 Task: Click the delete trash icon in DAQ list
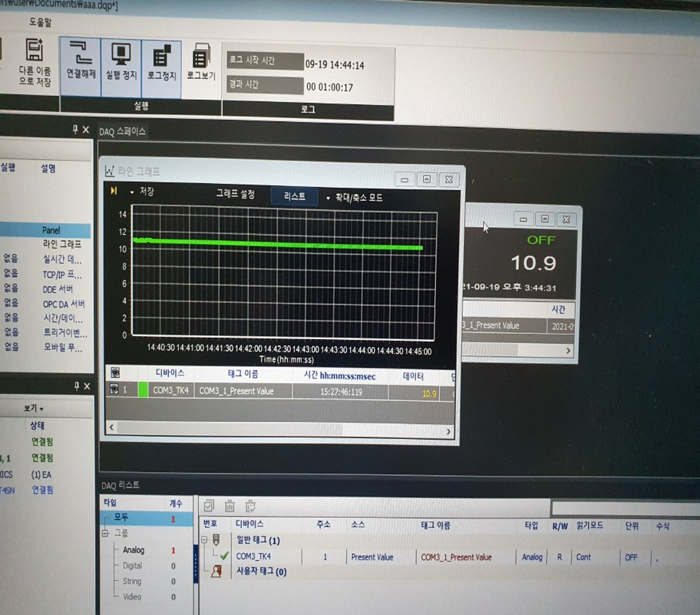click(x=229, y=505)
